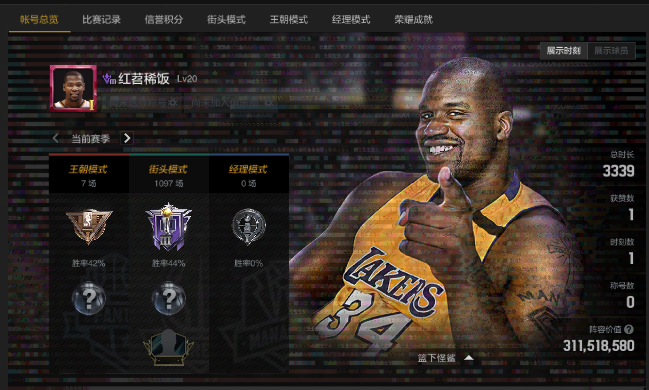
Task: Click the player silhouette emblem badge
Action: (x=168, y=347)
